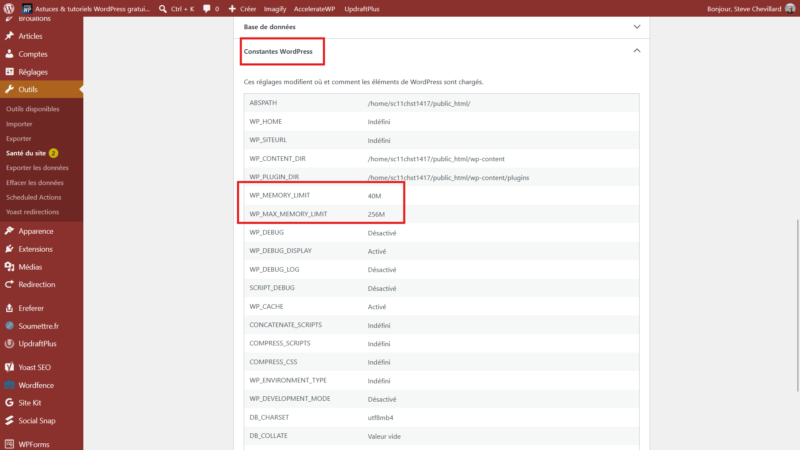Click the WPForms sidebar icon
Viewport: 800px width, 450px height.
click(x=9, y=444)
